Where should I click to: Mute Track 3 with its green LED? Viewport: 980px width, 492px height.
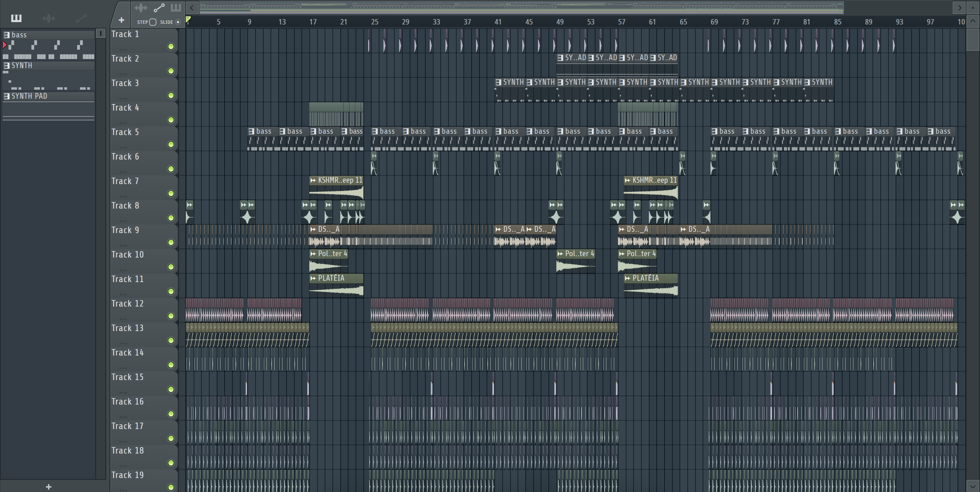point(171,96)
